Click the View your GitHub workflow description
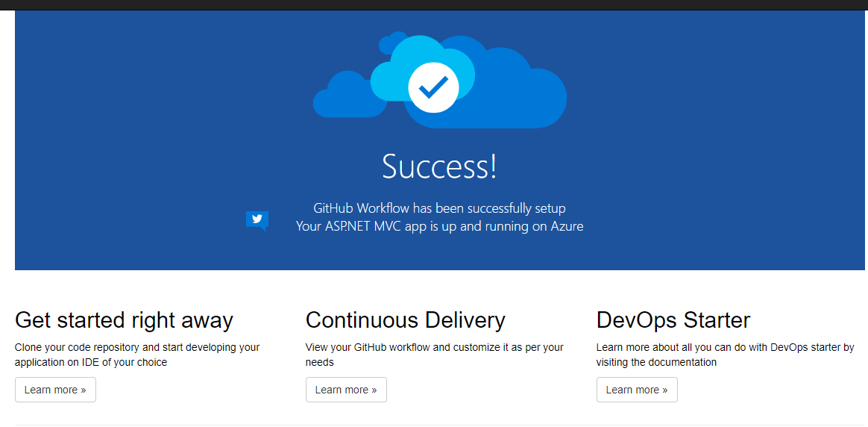 (x=434, y=355)
